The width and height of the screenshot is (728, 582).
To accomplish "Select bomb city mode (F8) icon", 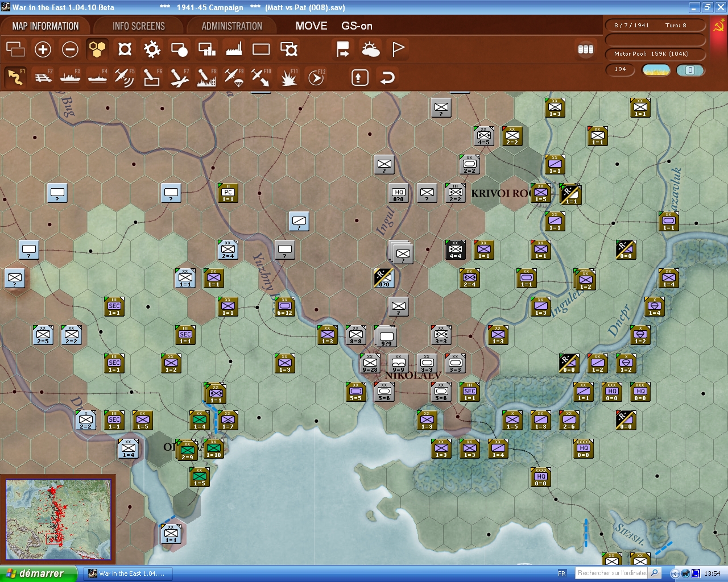I will (x=206, y=77).
